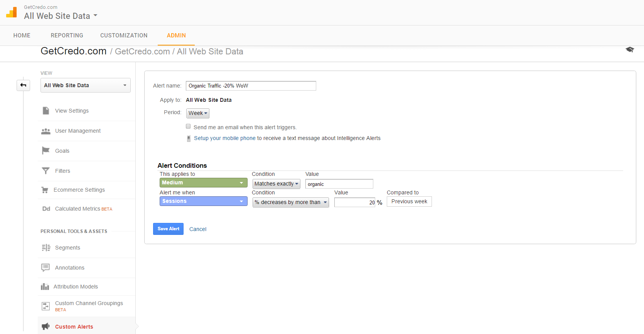
Task: Click the User Management people icon
Action: coord(46,131)
